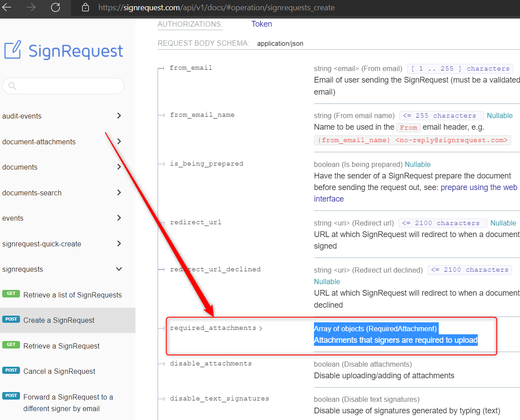Reload the page with refresh icon
The image size is (520, 420).
pos(56,7)
